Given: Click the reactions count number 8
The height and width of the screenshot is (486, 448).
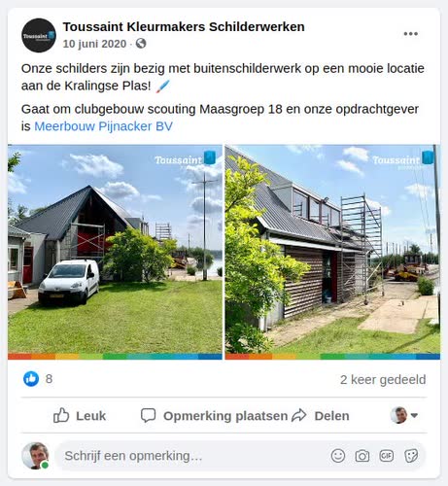Looking at the screenshot, I should coord(49,379).
